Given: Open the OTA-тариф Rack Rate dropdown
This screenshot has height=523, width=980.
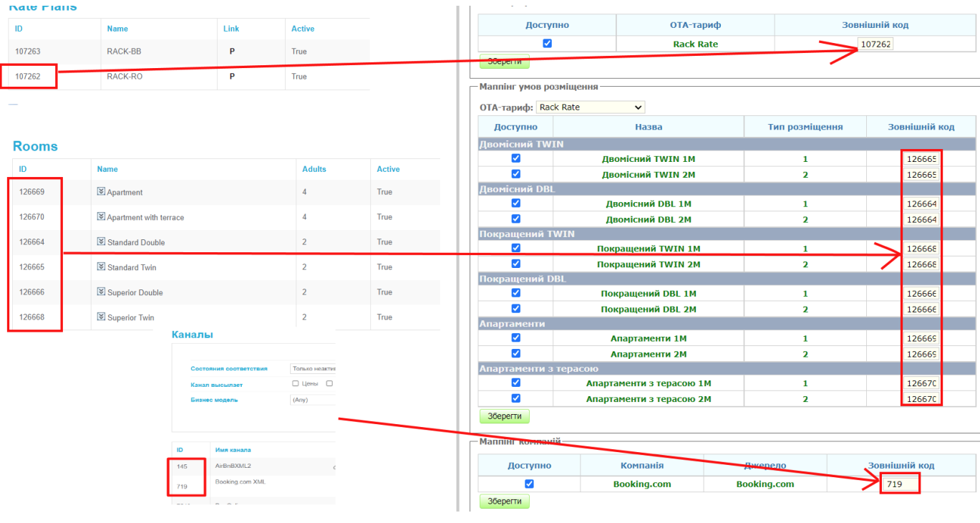Looking at the screenshot, I should click(590, 107).
